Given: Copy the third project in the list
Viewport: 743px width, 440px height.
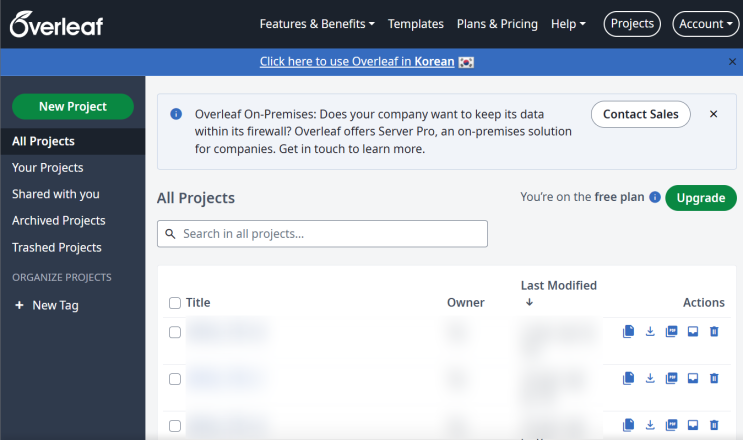Looking at the screenshot, I should coord(628,425).
